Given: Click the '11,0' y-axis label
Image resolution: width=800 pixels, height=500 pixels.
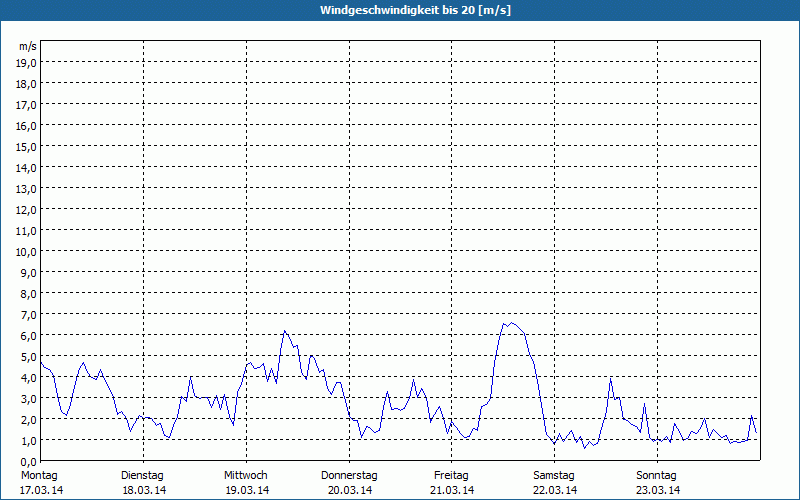Looking at the screenshot, I should [26, 231].
